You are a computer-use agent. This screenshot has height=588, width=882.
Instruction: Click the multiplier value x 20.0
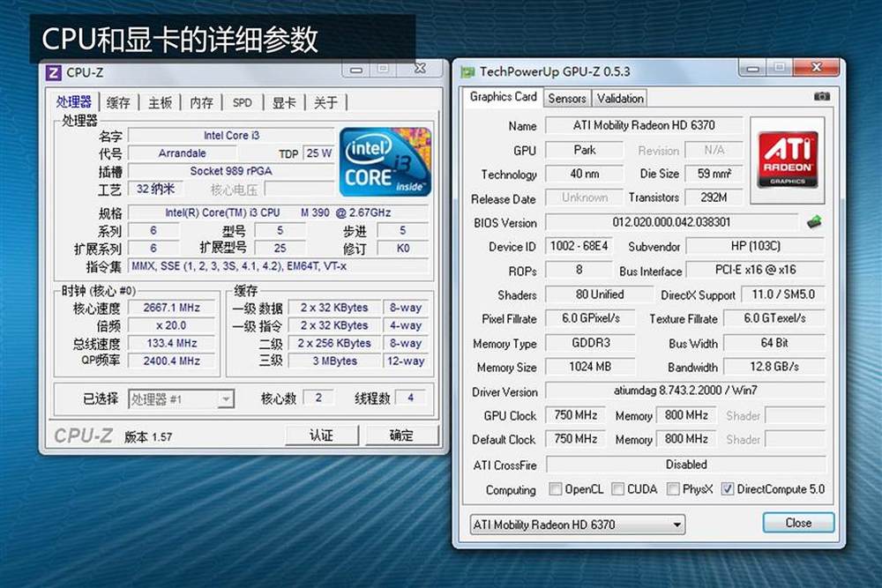tap(172, 325)
